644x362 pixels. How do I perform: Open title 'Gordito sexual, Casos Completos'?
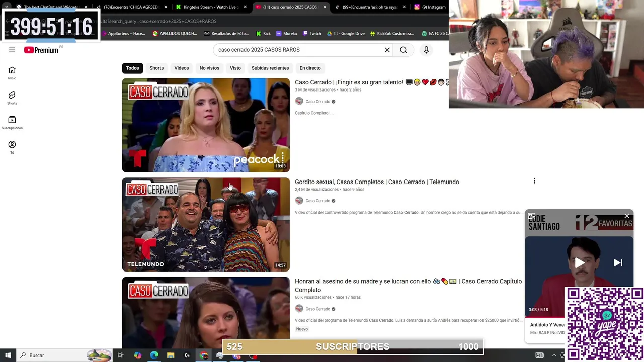pos(377,182)
